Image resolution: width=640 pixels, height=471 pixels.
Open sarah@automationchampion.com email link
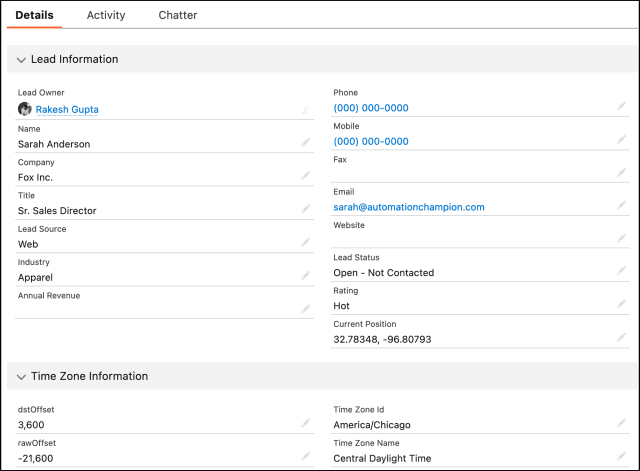coord(409,207)
